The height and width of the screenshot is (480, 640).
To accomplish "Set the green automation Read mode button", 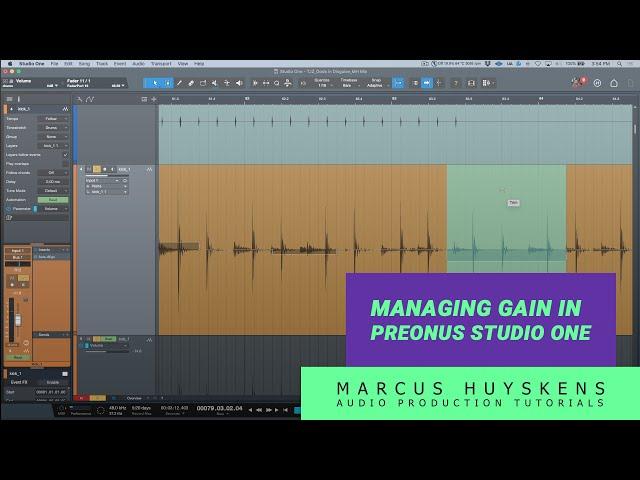I will 53,200.
